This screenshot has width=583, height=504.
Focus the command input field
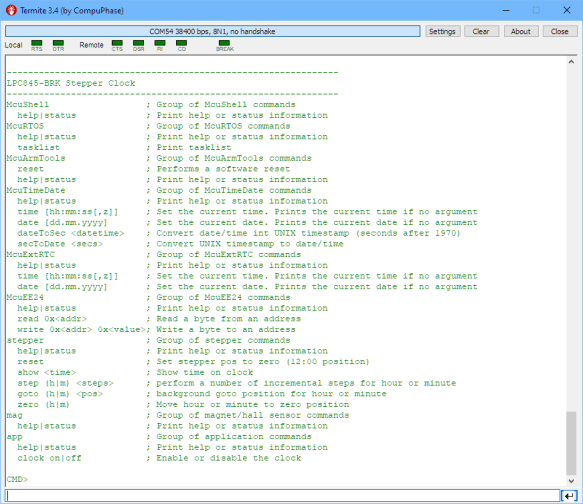[282, 495]
